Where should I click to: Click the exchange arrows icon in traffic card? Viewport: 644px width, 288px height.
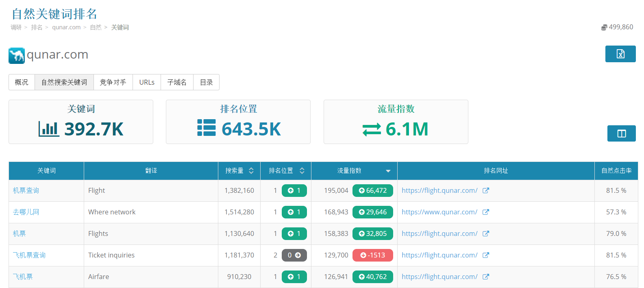point(372,129)
